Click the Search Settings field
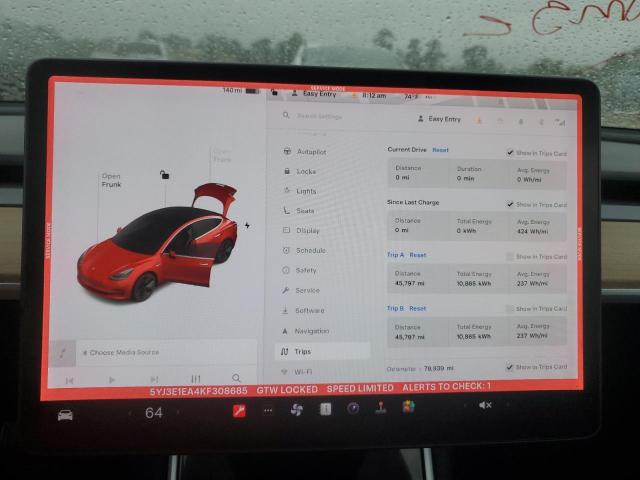This screenshot has width=640, height=480. click(x=319, y=116)
